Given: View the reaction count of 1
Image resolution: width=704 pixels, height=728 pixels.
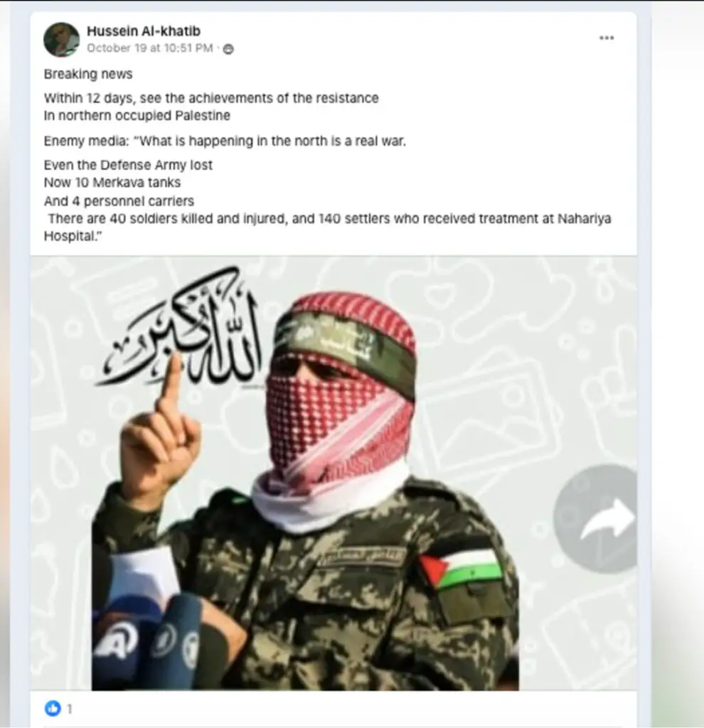Looking at the screenshot, I should coord(69,709).
